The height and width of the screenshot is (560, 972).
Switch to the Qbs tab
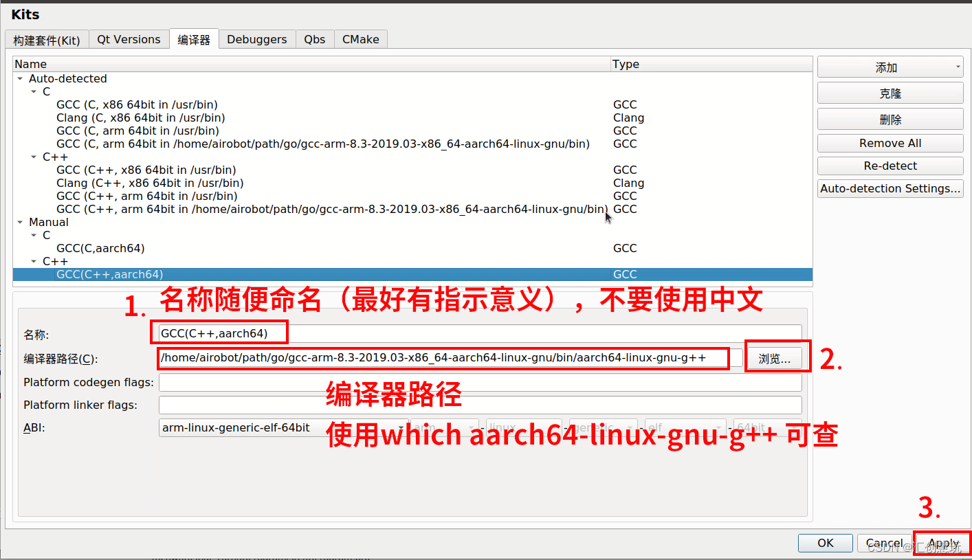pos(315,39)
